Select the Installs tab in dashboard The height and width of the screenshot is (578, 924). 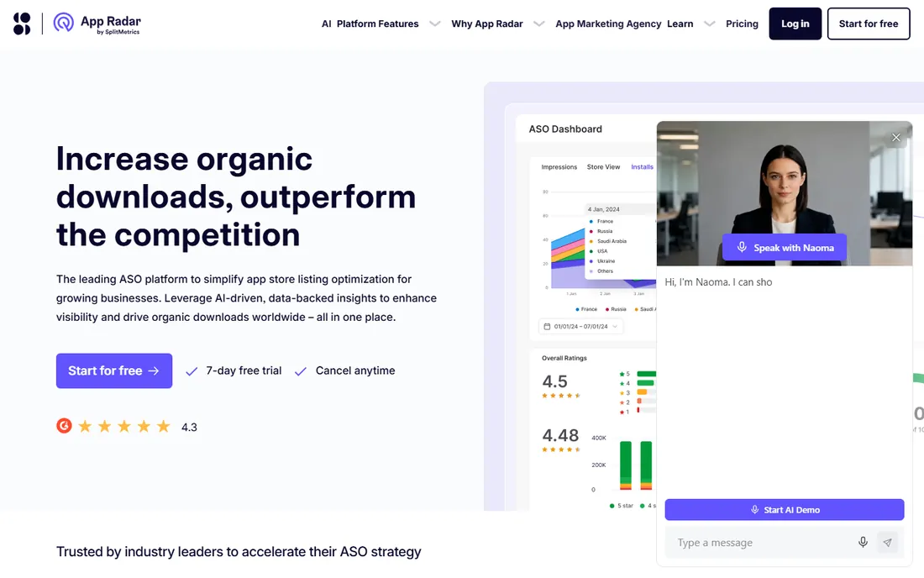[643, 166]
